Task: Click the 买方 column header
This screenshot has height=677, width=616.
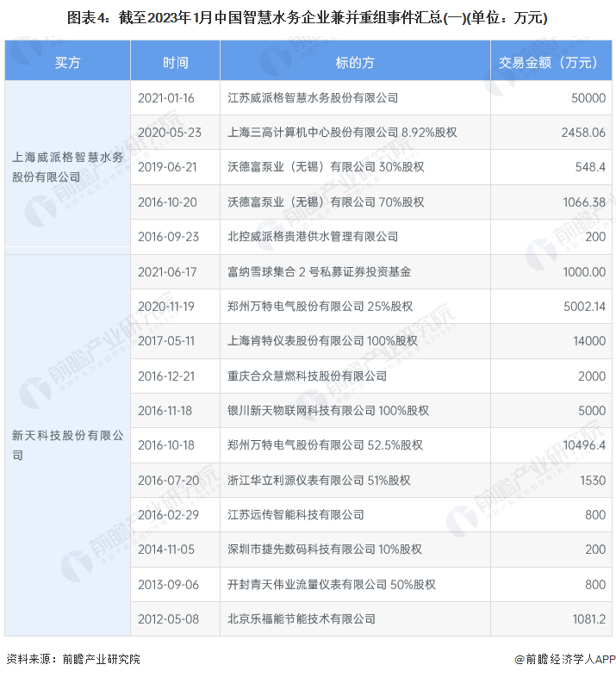Action: (x=67, y=62)
